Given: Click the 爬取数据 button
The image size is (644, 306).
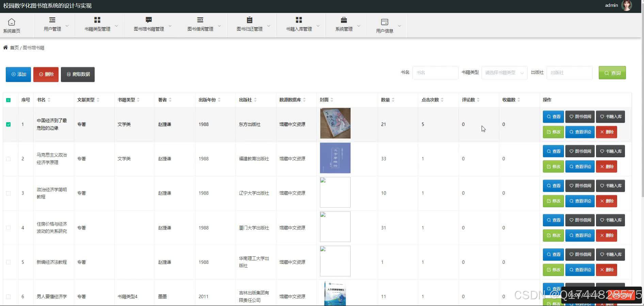Looking at the screenshot, I should 78,74.
